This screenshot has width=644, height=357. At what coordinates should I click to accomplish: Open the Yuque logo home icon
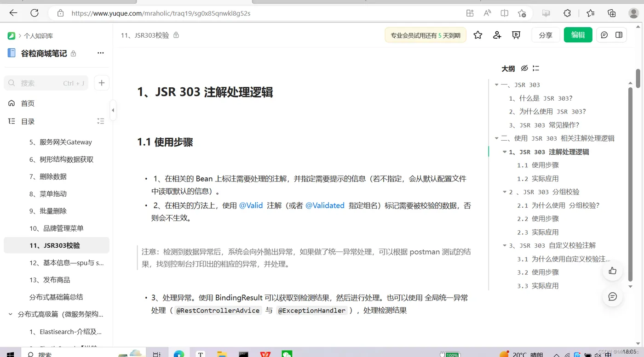11,36
